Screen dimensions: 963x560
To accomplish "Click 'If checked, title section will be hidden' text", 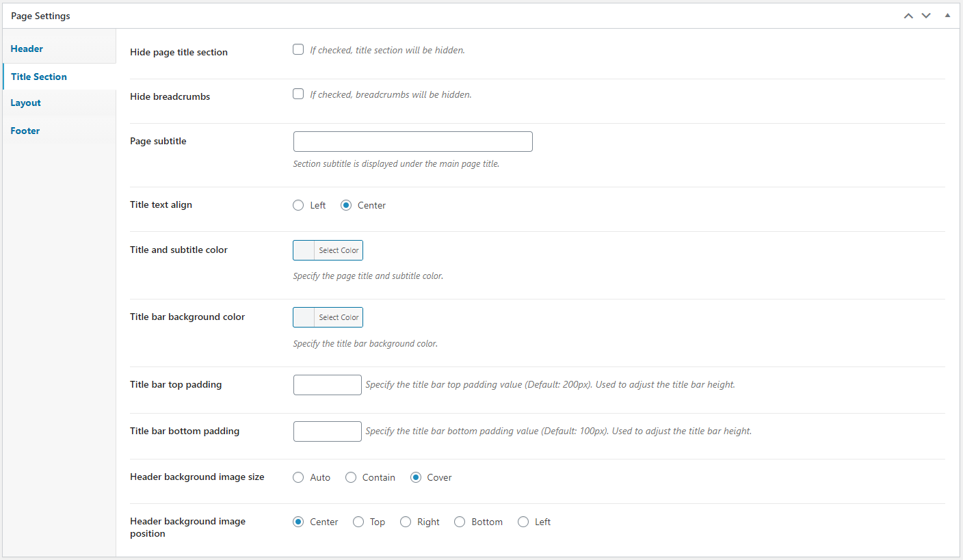I will click(387, 50).
